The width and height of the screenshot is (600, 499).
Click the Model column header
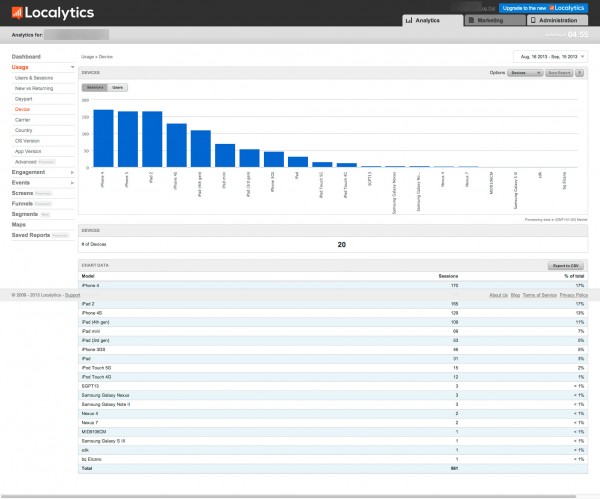(88, 276)
